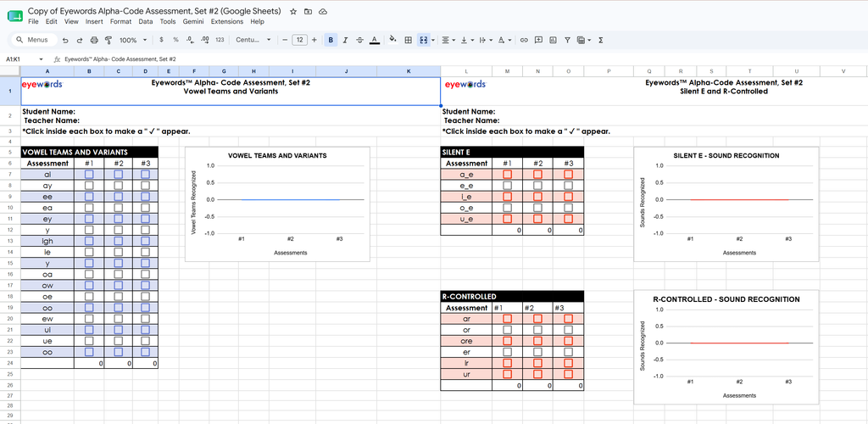The image size is (868, 424).
Task: Click the Menus search box
Action: (x=34, y=40)
